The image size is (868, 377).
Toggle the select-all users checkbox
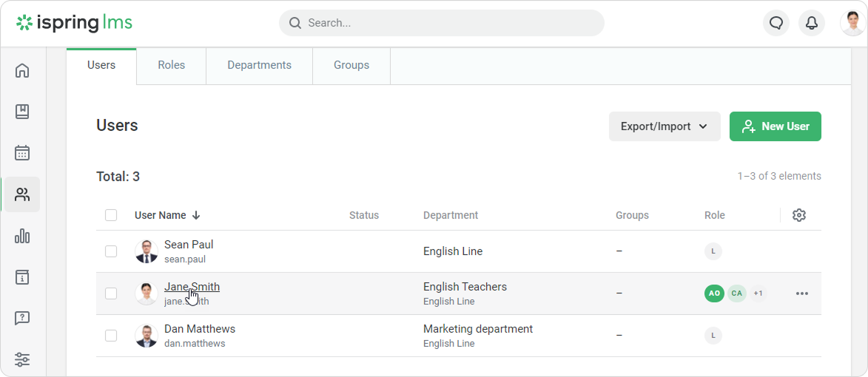pyautogui.click(x=111, y=215)
